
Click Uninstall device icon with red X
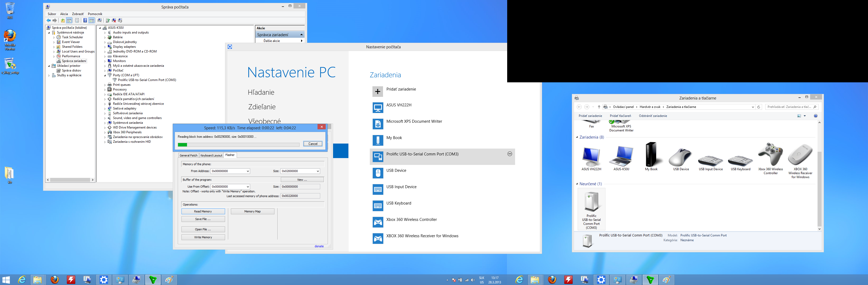point(114,21)
